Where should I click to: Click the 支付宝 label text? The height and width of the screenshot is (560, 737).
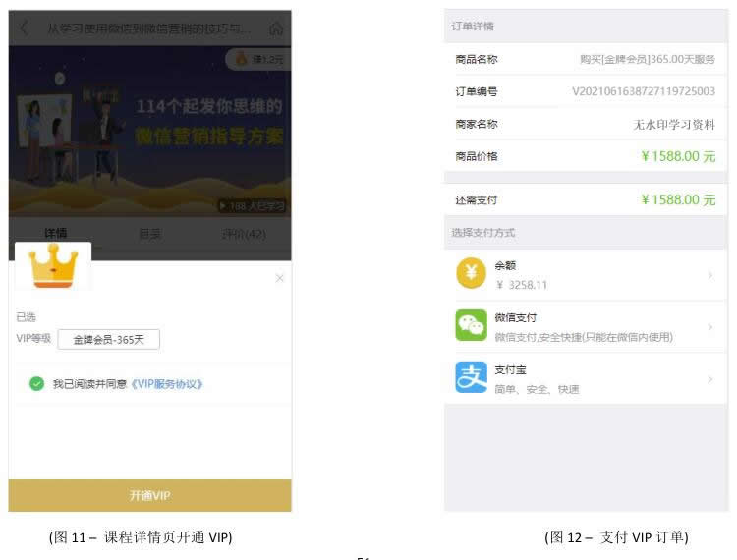510,369
